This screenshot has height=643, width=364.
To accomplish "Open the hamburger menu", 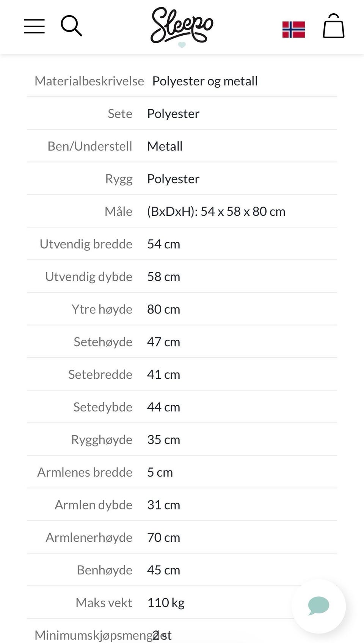I will pyautogui.click(x=35, y=27).
